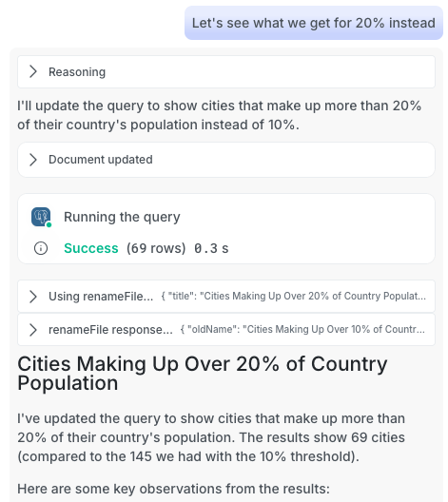Click the paragraph starting I'll update the query
Image resolution: width=448 pixels, height=502 pixels.
point(219,115)
